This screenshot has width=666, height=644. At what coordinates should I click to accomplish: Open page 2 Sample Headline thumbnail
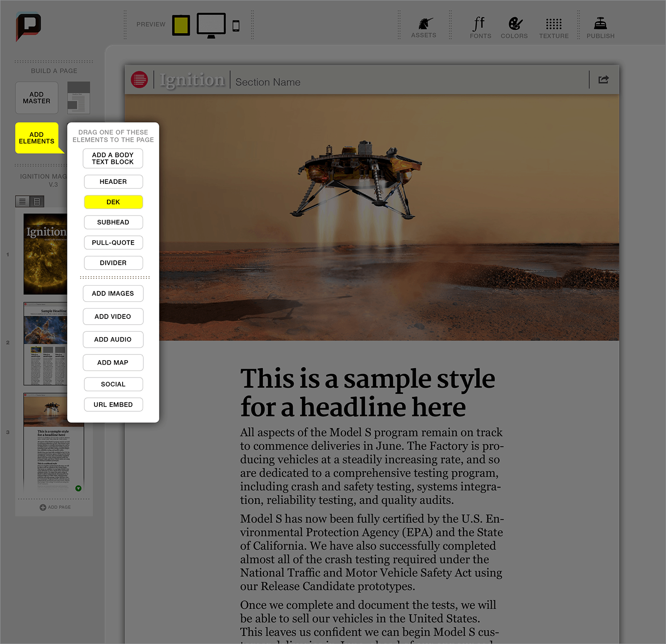coord(45,344)
